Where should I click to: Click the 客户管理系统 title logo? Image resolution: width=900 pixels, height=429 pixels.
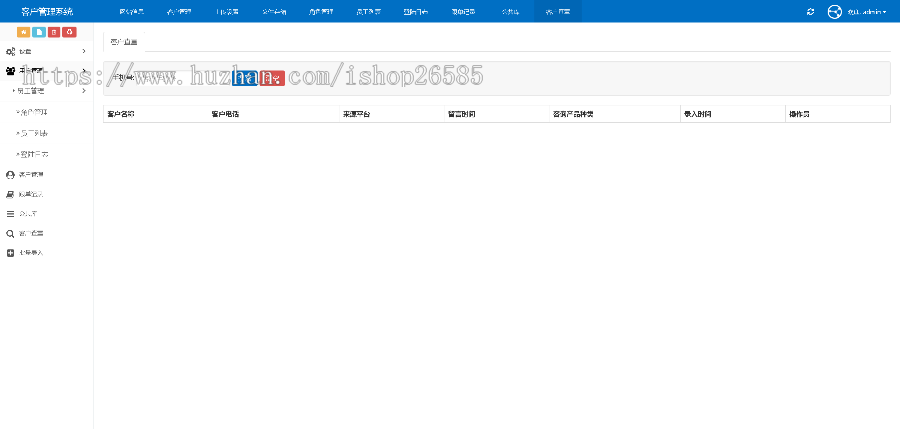coord(47,11)
